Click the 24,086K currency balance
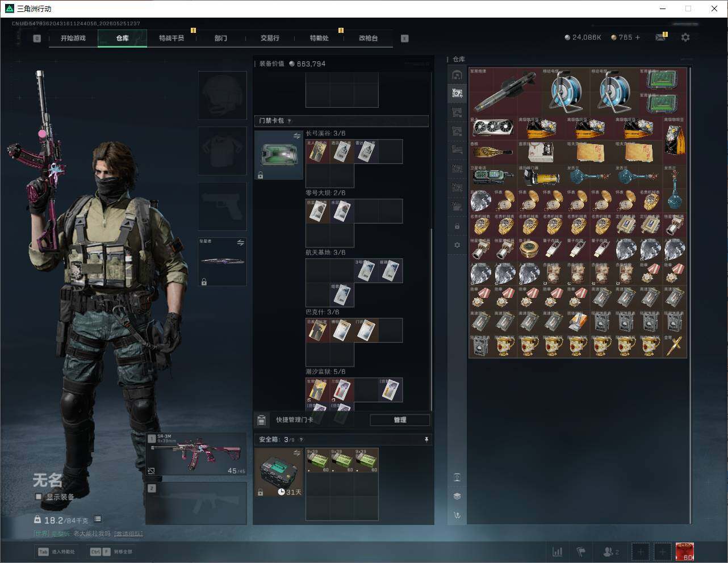Image resolution: width=728 pixels, height=563 pixels. coord(583,37)
